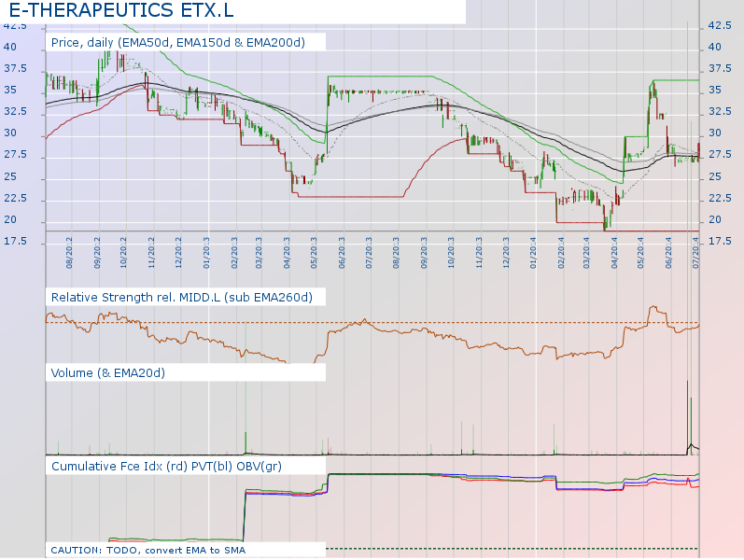Image resolution: width=744 pixels, height=560 pixels.
Task: Select the 'Relative Strength rel. MIDD.L (sub EMA260d)' label
Action: [x=182, y=298]
